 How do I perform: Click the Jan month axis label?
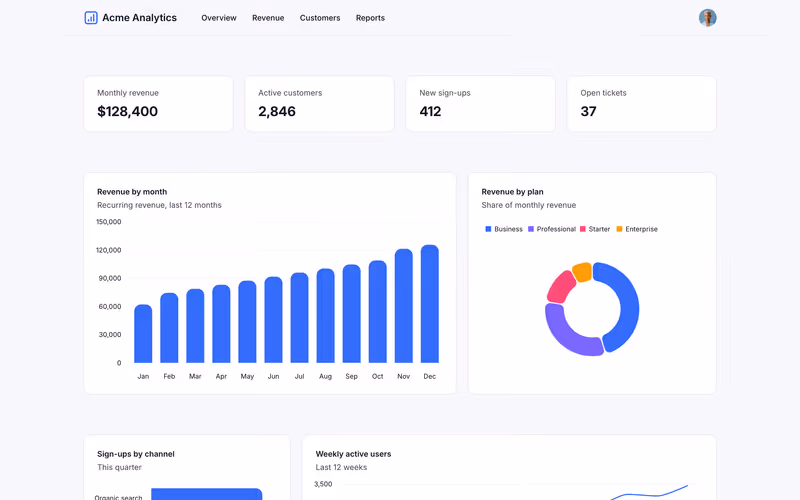pyautogui.click(x=143, y=377)
